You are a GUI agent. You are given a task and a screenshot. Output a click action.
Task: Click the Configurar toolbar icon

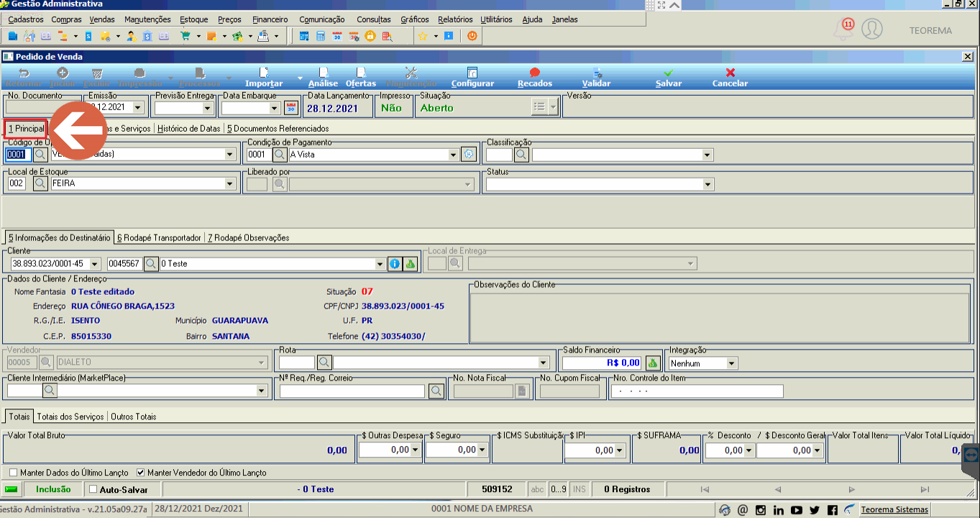point(472,73)
